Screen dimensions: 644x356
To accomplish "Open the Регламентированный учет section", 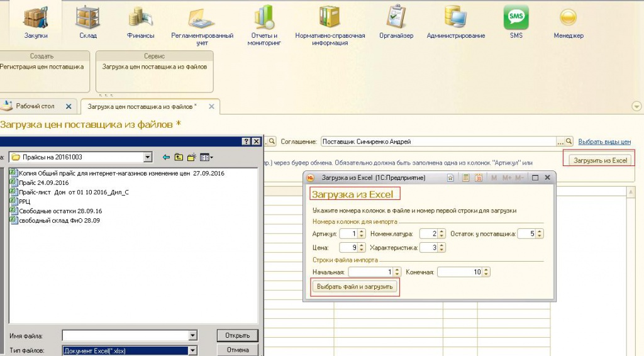I will coord(202,26).
